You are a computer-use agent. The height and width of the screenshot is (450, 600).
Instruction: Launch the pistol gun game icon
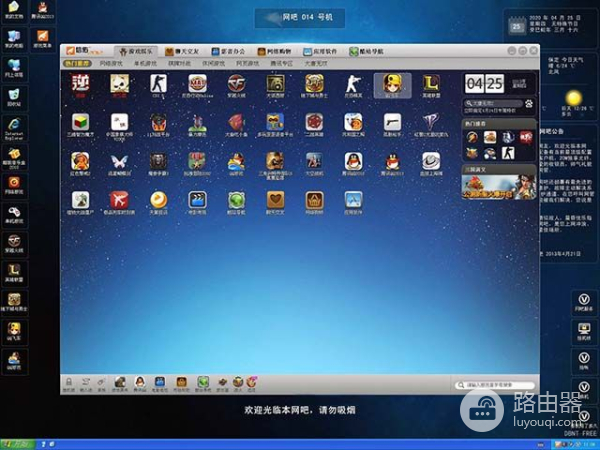click(393, 122)
